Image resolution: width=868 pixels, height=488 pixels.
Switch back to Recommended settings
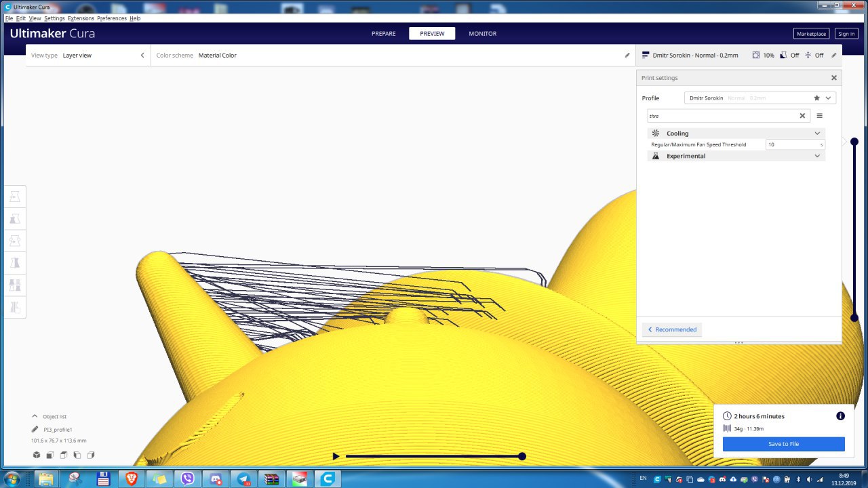tap(672, 329)
